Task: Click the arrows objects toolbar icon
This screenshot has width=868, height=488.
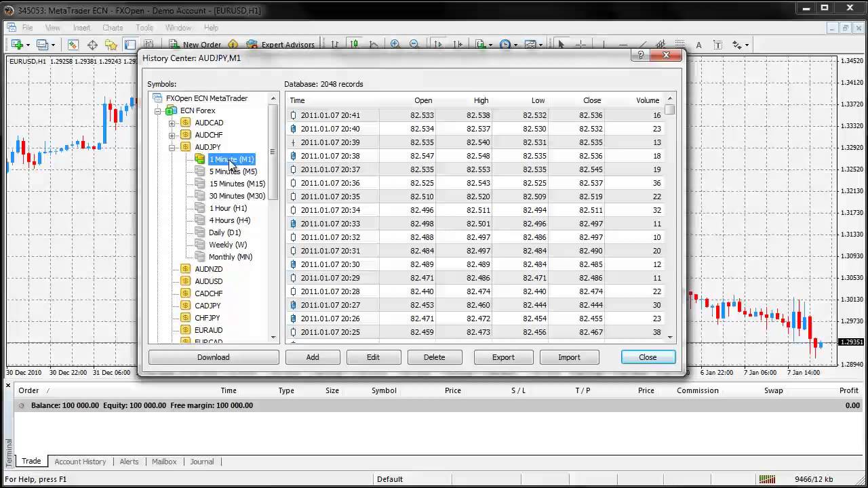Action: (737, 45)
